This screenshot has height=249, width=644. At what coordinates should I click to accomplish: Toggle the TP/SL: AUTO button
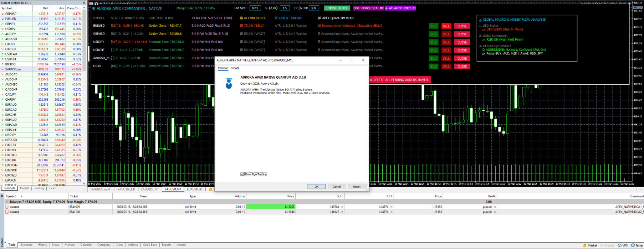pyautogui.click(x=337, y=8)
